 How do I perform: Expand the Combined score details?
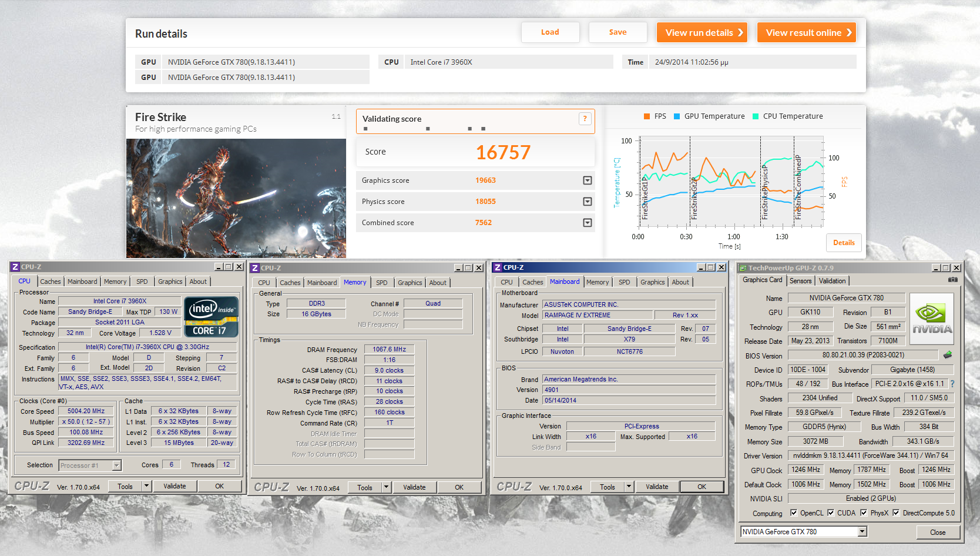click(x=587, y=223)
